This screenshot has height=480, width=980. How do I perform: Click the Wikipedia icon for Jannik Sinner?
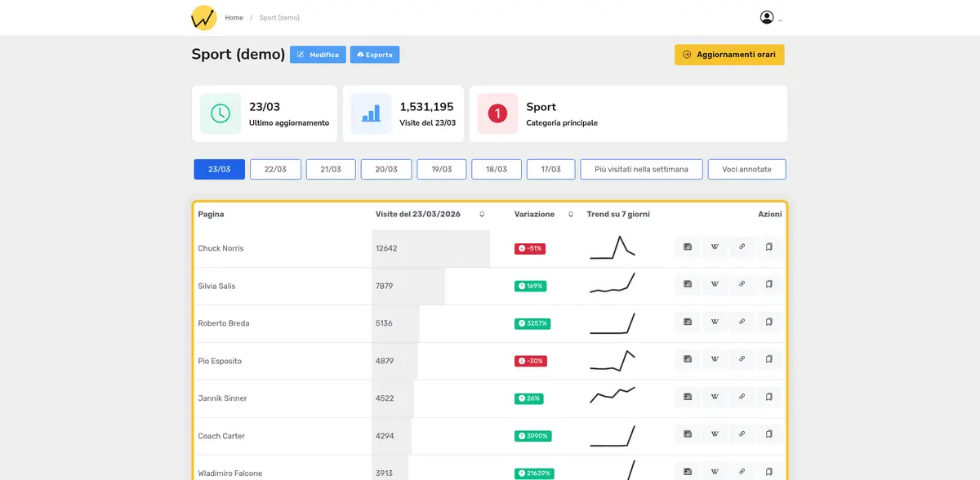pos(715,398)
